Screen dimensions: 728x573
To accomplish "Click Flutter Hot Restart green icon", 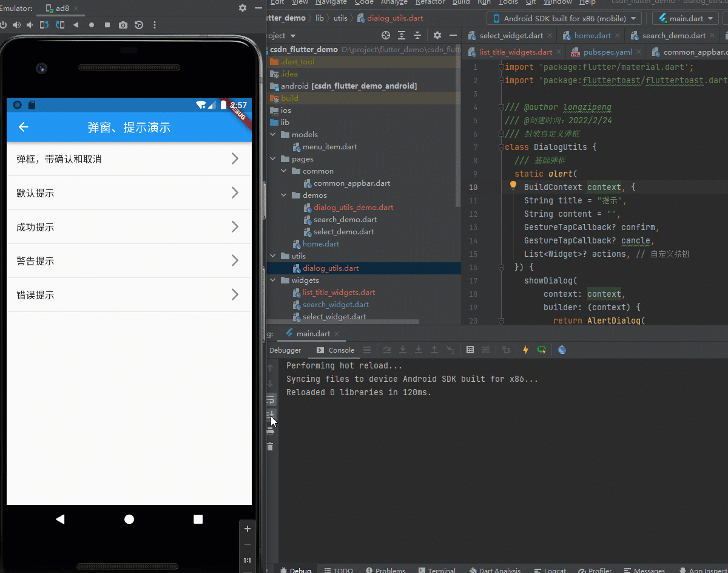I will pyautogui.click(x=542, y=350).
